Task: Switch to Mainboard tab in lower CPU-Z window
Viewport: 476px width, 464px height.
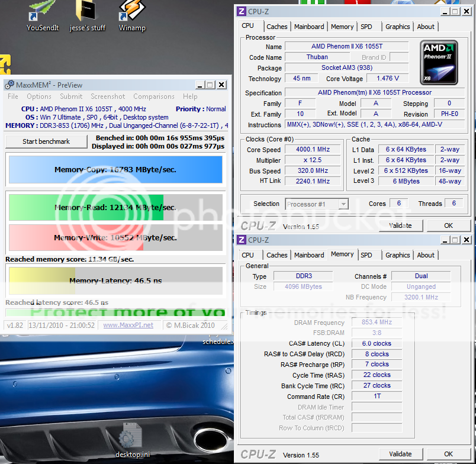Action: (x=309, y=255)
